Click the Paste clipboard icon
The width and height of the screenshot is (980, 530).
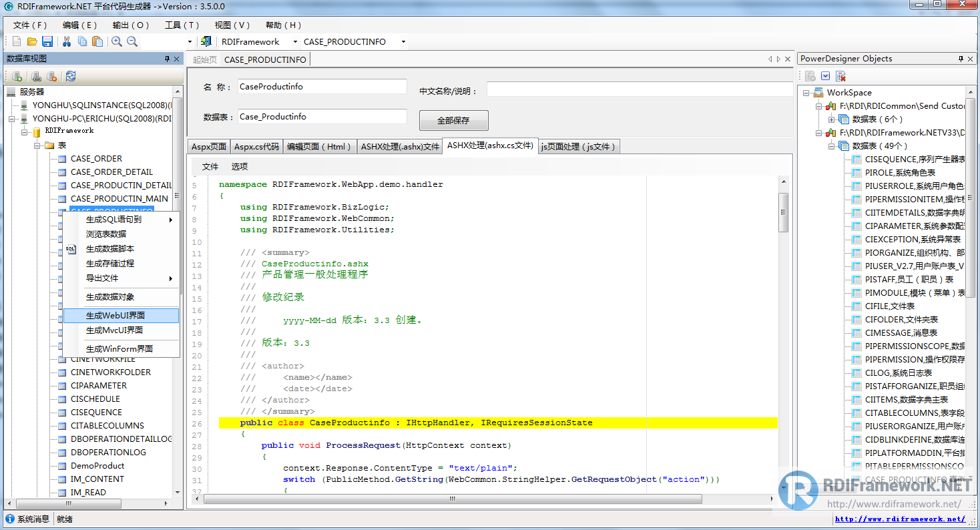click(x=97, y=41)
